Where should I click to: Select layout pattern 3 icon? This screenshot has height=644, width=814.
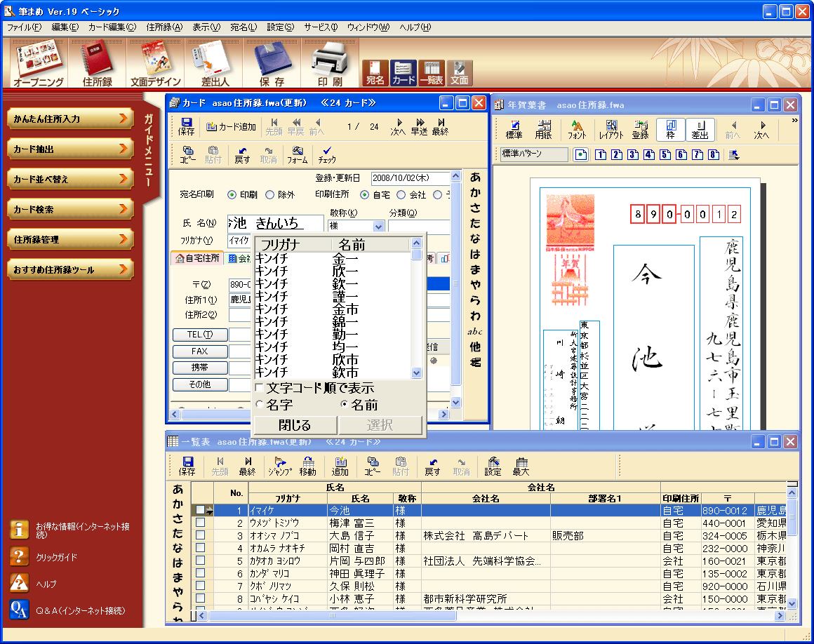(x=633, y=154)
